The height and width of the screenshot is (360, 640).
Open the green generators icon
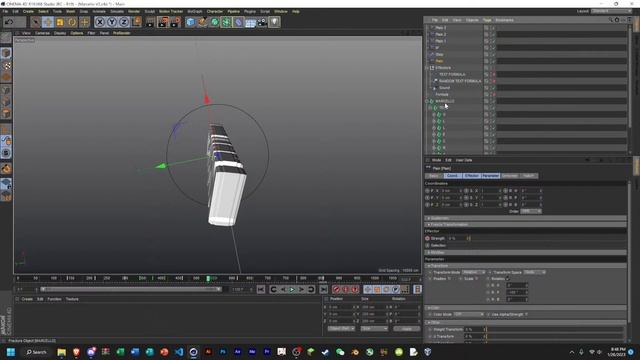pyautogui.click(x=214, y=22)
